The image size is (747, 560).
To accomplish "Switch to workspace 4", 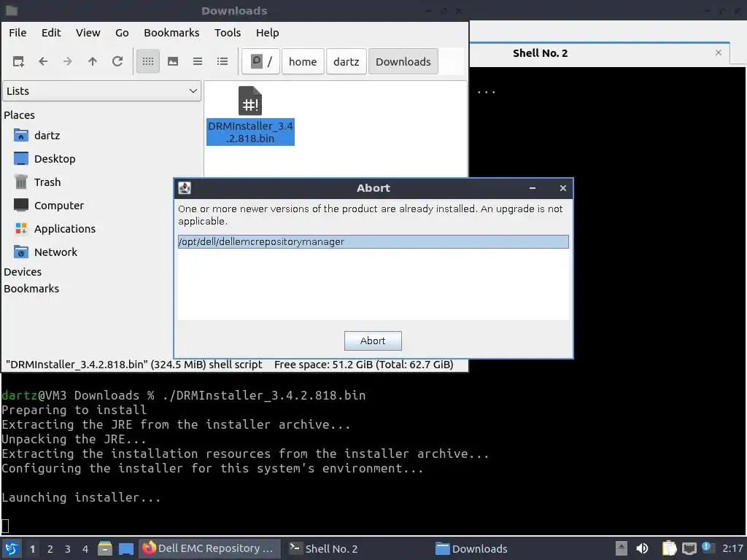I will point(85,549).
